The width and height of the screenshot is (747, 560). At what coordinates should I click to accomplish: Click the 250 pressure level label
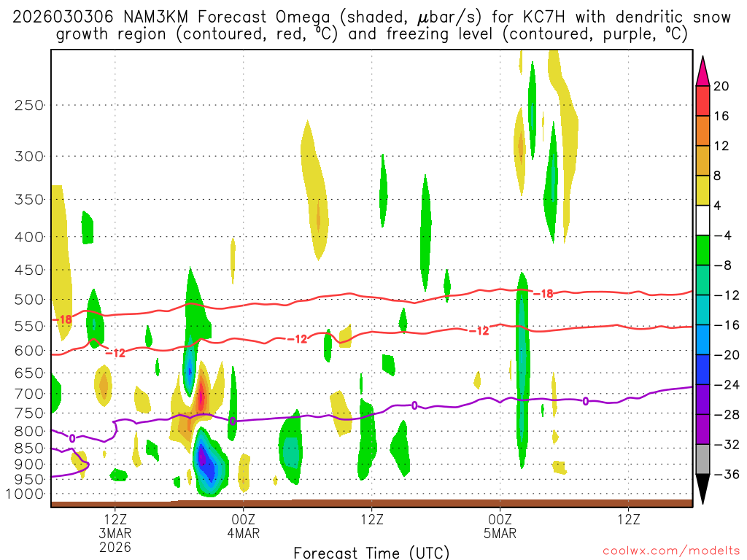tap(29, 105)
